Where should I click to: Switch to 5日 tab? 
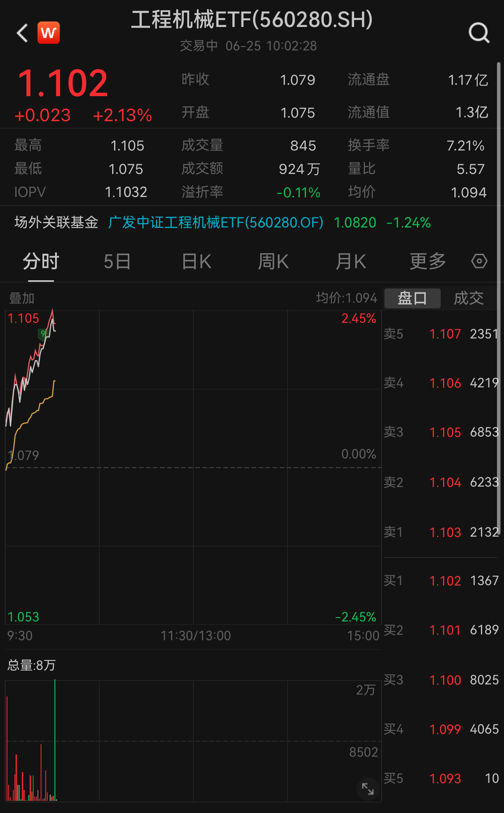[x=117, y=261]
